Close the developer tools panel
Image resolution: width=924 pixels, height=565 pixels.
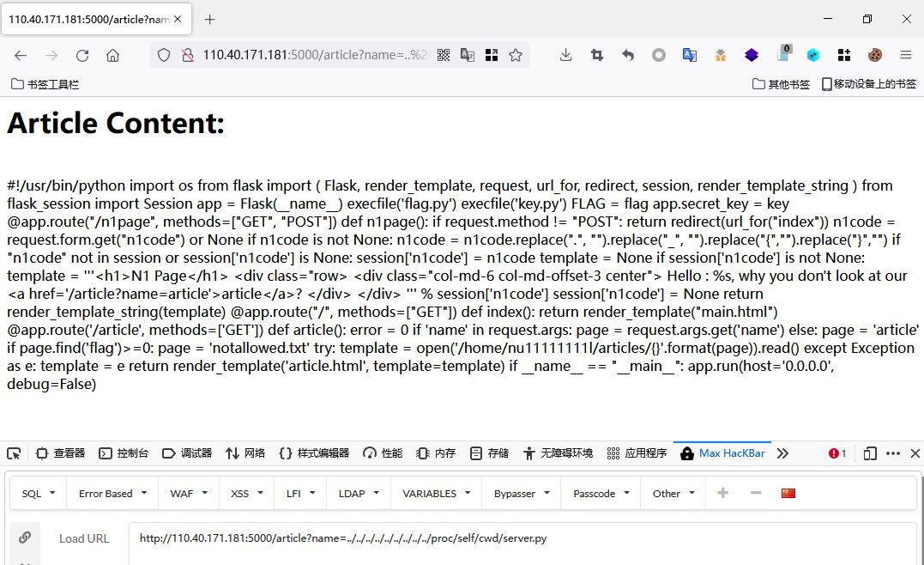pos(915,453)
